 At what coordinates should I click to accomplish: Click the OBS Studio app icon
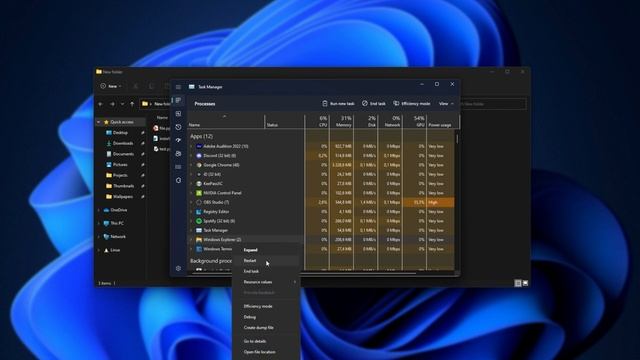[x=199, y=202]
